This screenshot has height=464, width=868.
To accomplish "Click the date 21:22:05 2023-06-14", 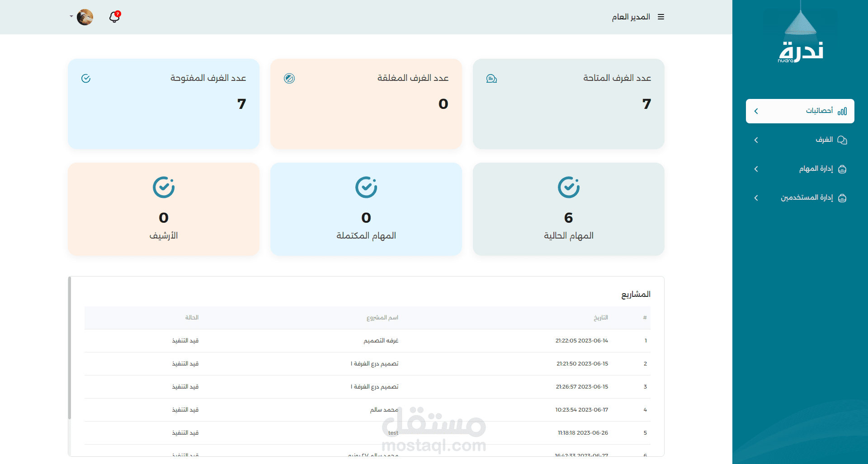I will (582, 341).
